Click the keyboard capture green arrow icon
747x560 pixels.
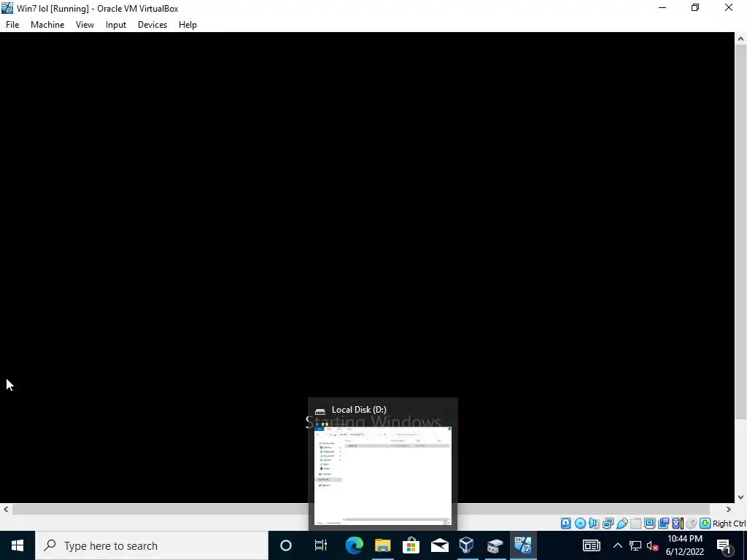coord(705,524)
